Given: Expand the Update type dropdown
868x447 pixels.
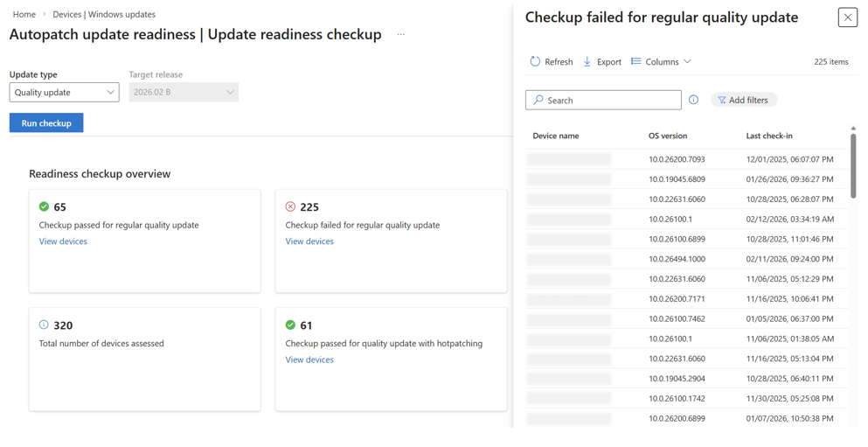Looking at the screenshot, I should [64, 92].
